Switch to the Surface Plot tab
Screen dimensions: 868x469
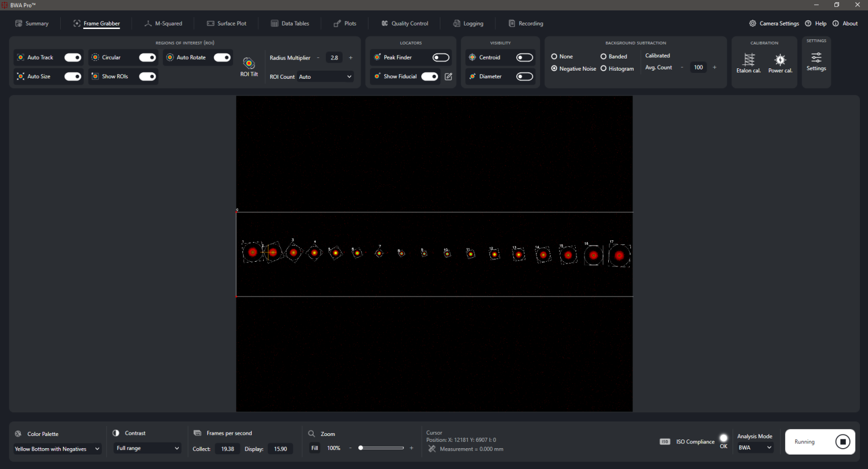[227, 24]
